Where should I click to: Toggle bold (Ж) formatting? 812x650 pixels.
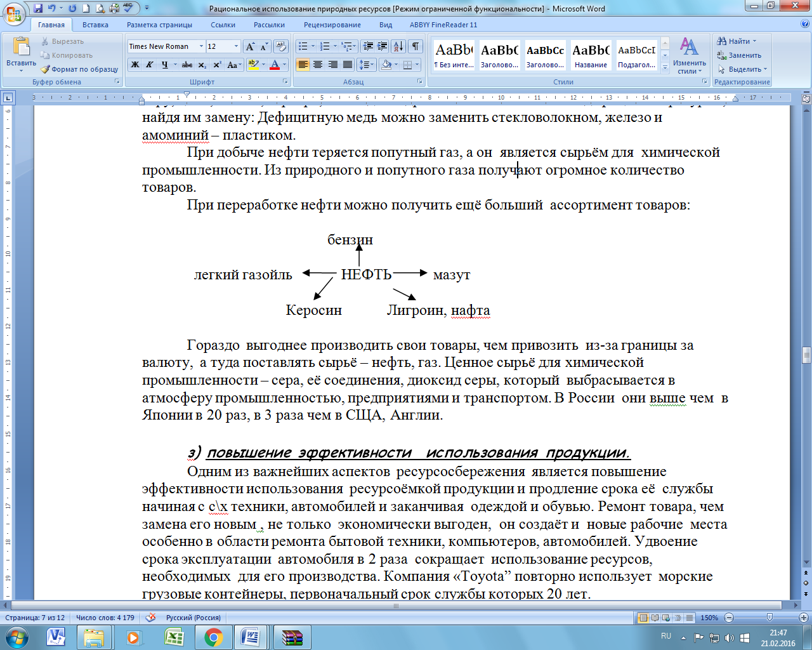point(135,65)
